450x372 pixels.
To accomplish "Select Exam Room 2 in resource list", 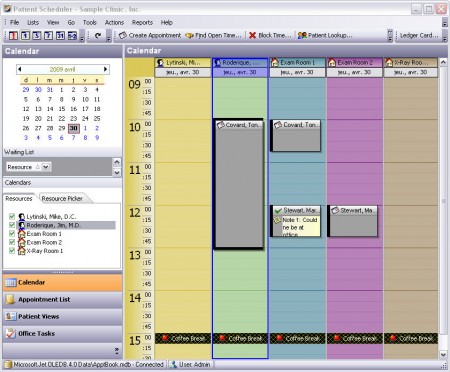I will [44, 242].
